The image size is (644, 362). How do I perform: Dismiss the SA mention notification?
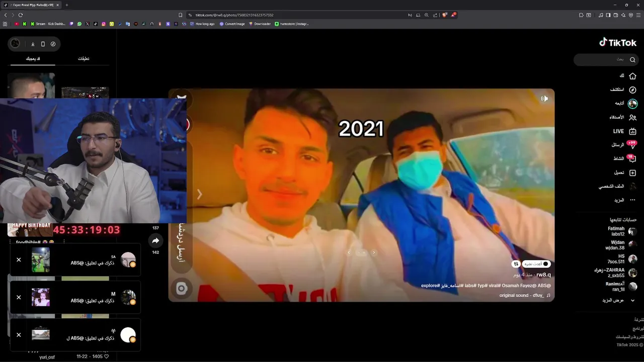[19, 260]
